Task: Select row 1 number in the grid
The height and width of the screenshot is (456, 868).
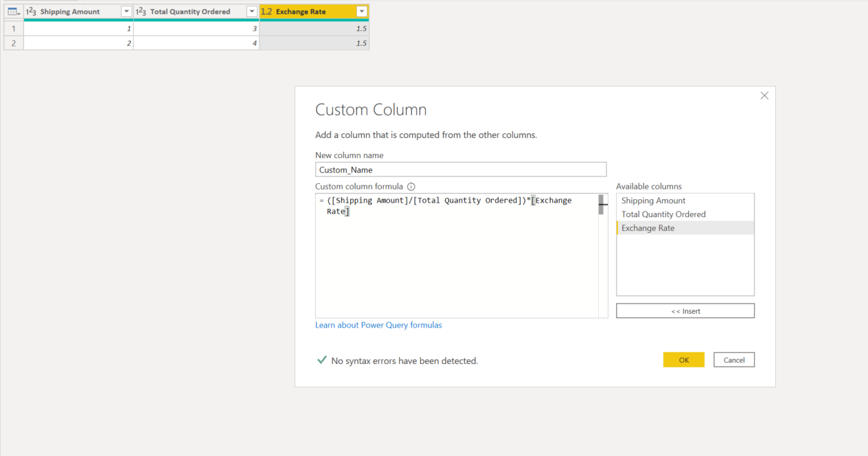Action: [14, 29]
